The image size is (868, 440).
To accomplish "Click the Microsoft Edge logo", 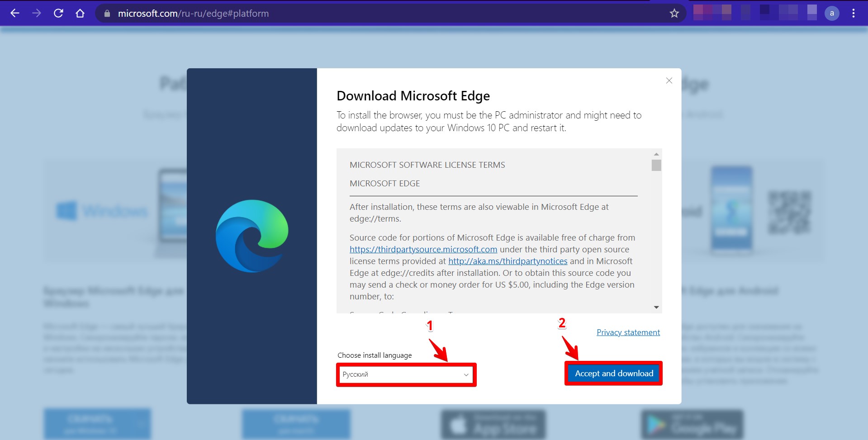I will pos(252,236).
